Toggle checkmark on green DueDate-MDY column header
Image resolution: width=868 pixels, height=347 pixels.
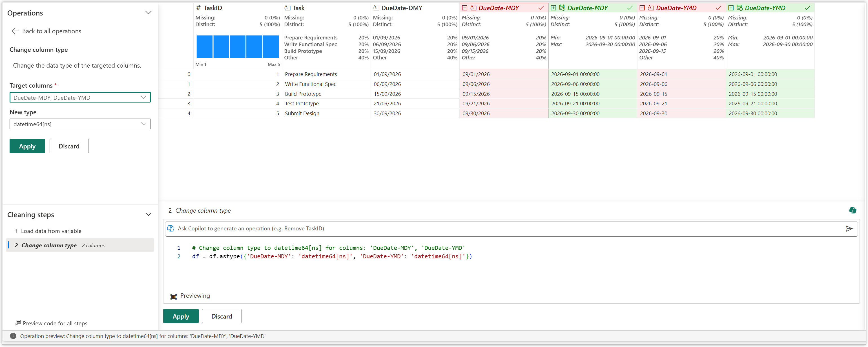pyautogui.click(x=629, y=8)
